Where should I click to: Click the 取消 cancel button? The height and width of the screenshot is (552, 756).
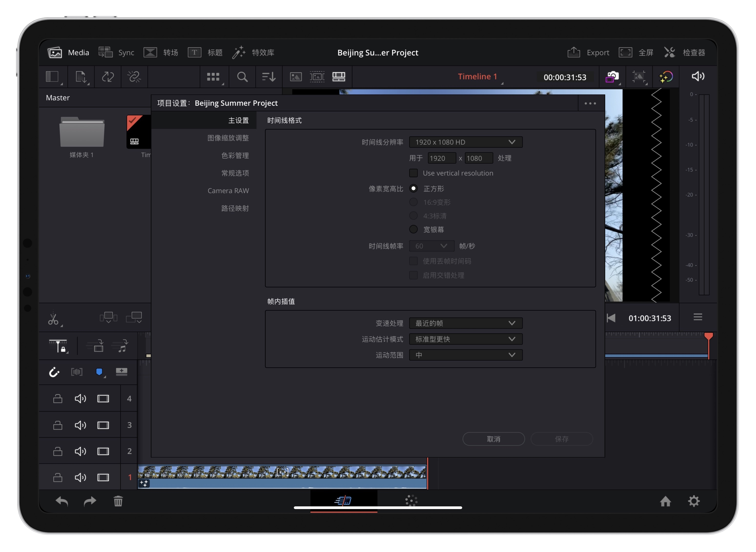click(x=493, y=439)
